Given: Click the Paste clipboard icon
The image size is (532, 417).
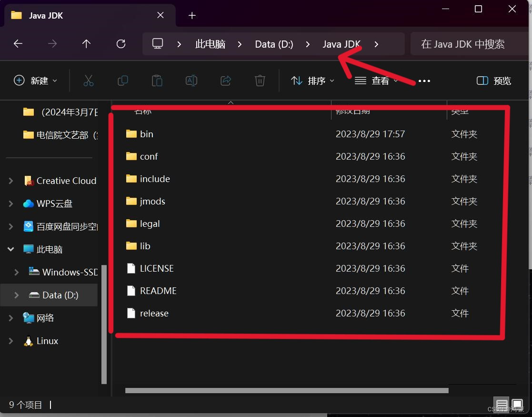Looking at the screenshot, I should [x=157, y=81].
